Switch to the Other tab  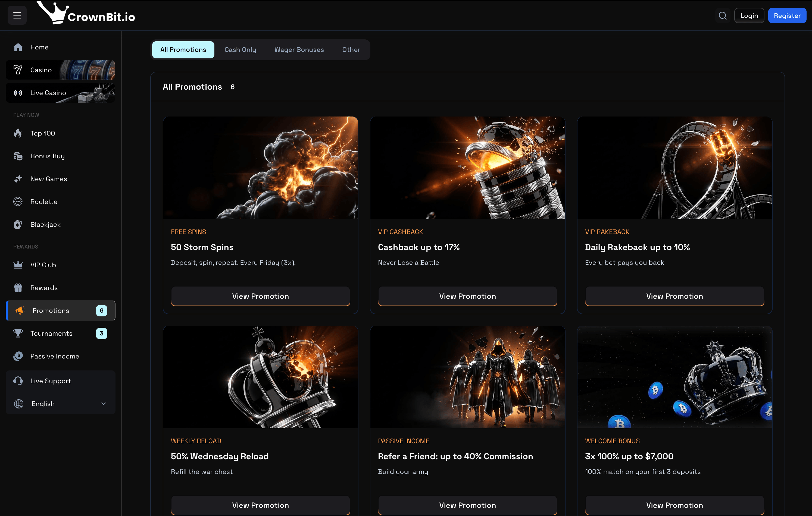(x=351, y=49)
